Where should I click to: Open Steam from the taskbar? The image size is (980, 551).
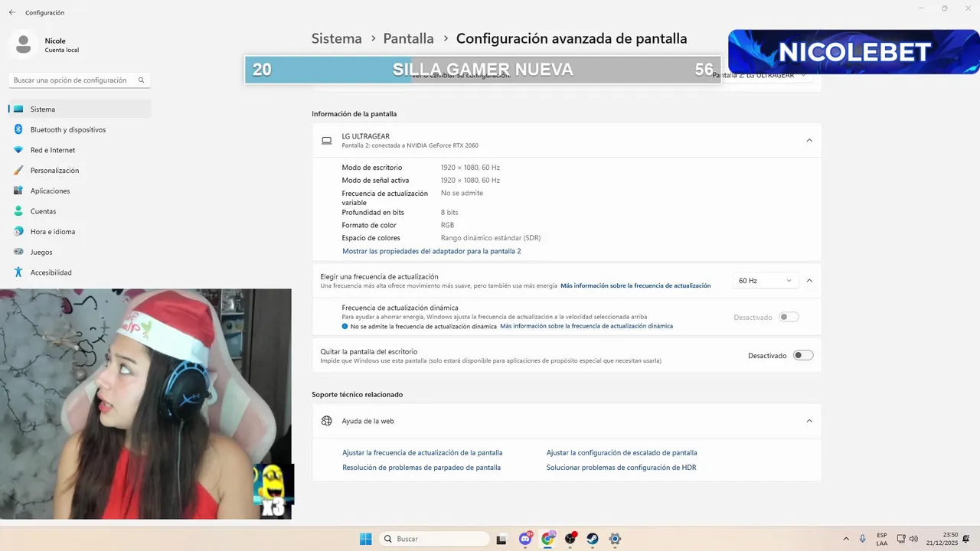(x=593, y=539)
